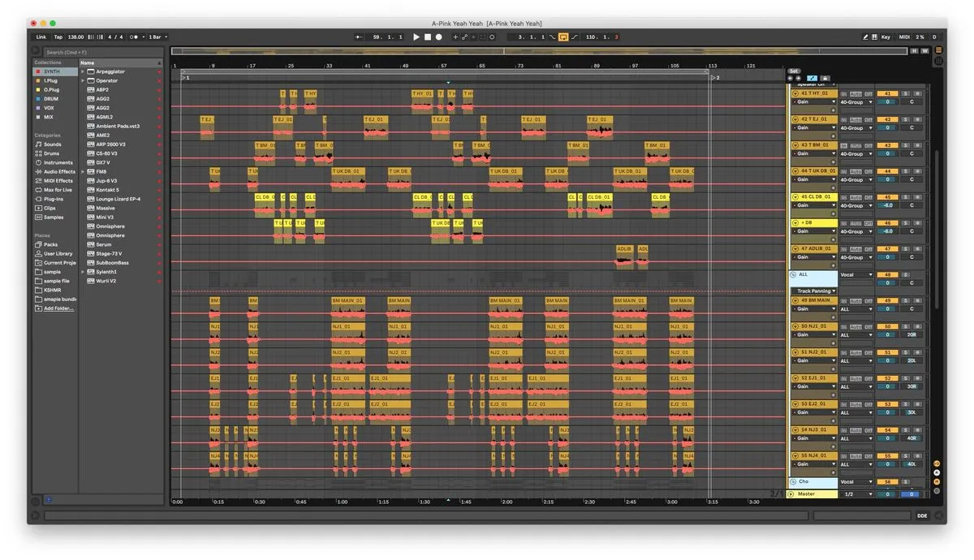Screen dimensions: 974x560
Task: Solo track 41 T HY_01
Action: 906,93
